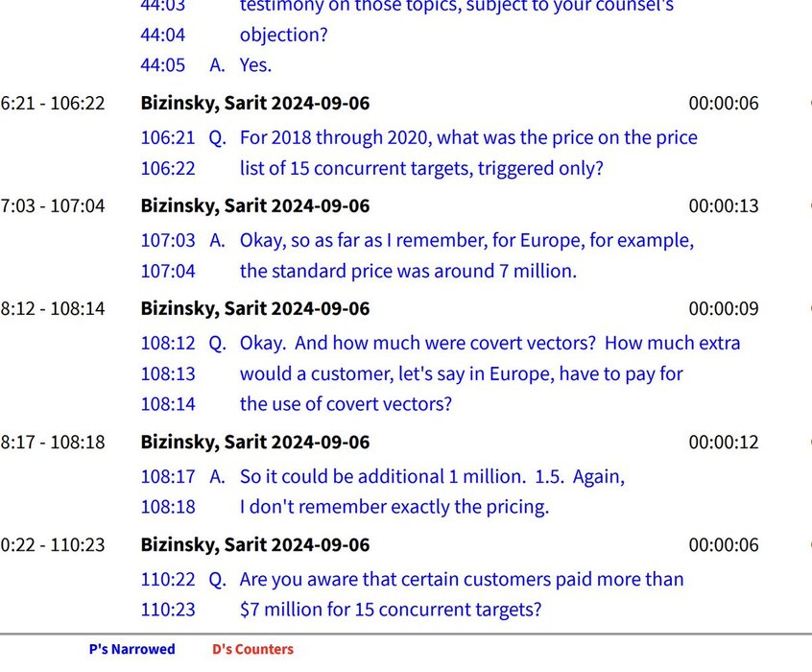Select the 106:21 - 106:22 clip header name

tap(255, 103)
